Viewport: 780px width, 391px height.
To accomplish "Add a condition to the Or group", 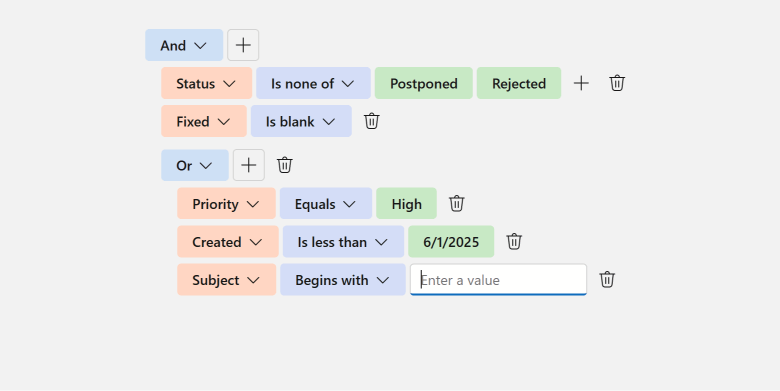I will tap(249, 165).
